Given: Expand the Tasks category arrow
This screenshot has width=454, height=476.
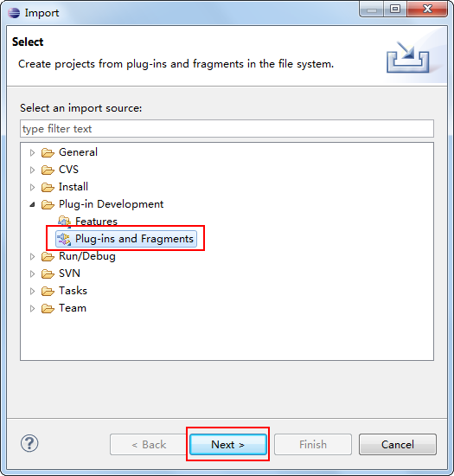Looking at the screenshot, I should pyautogui.click(x=32, y=291).
